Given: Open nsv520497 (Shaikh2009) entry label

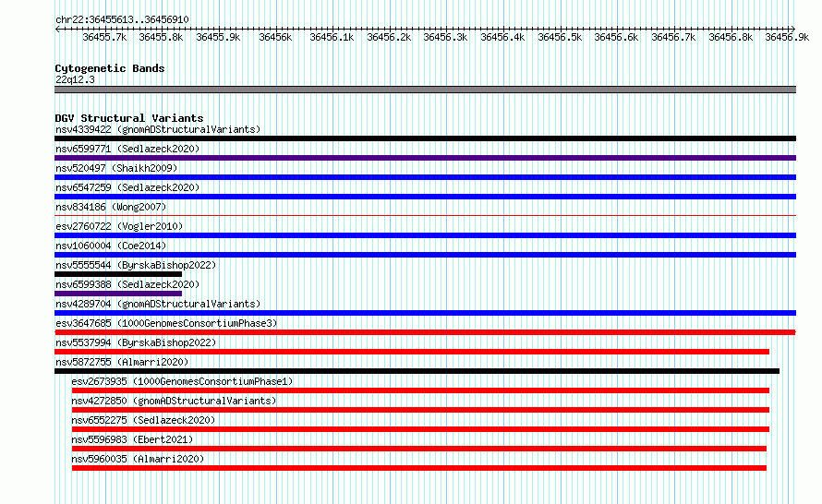Looking at the screenshot, I should pos(116,168).
